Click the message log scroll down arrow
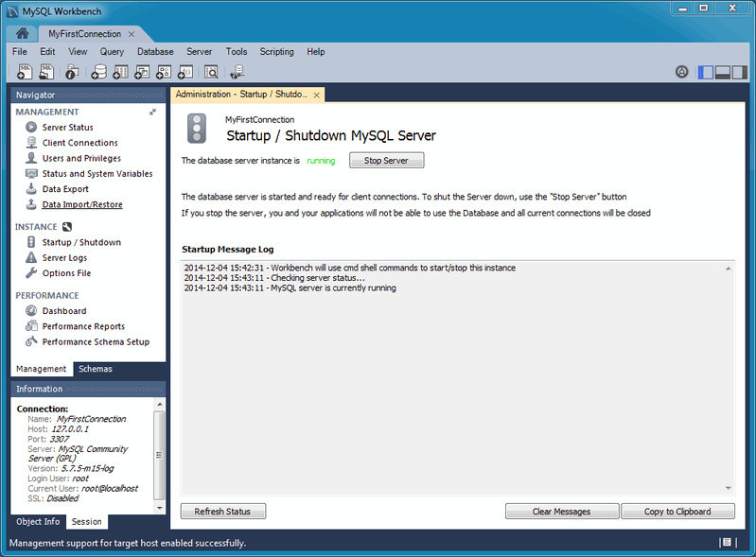This screenshot has height=557, width=756. point(728,488)
